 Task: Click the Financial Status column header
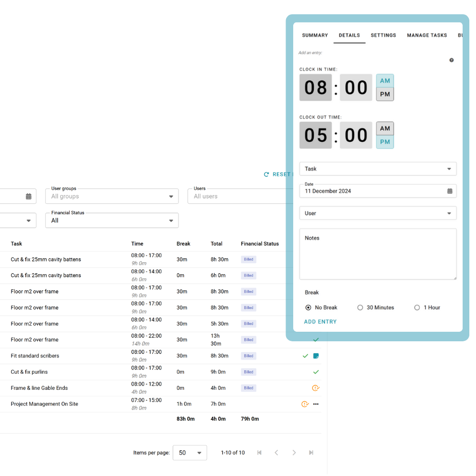pyautogui.click(x=260, y=244)
